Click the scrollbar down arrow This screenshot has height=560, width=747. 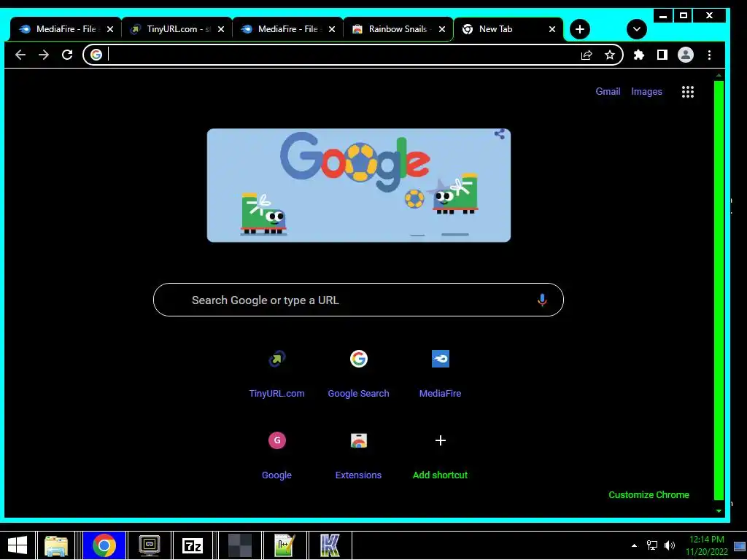tap(719, 511)
